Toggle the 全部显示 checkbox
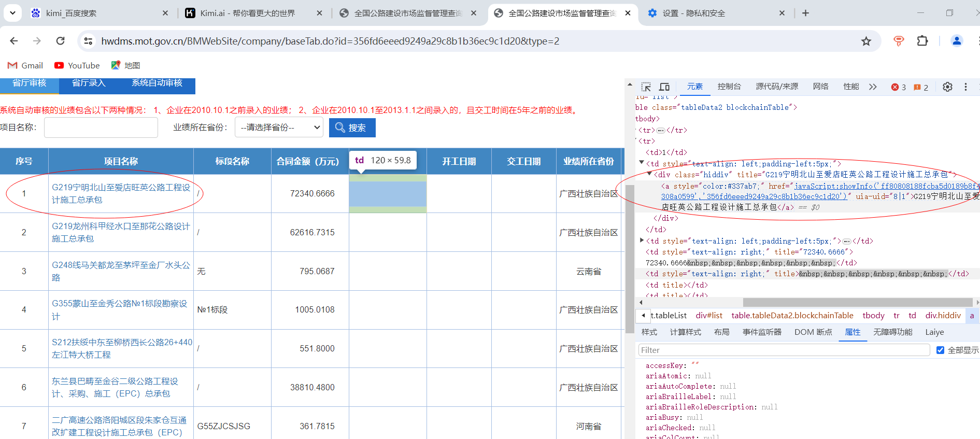Viewport: 980px width, 439px height. click(940, 350)
